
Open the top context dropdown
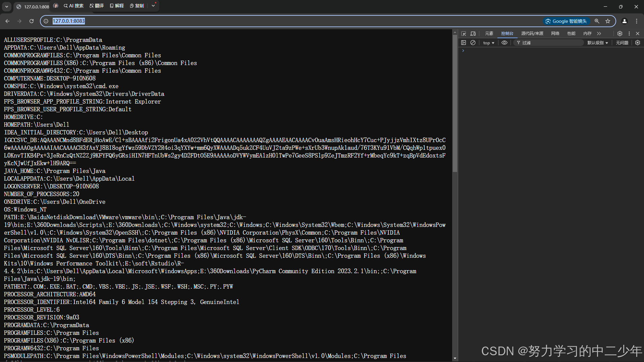(489, 43)
